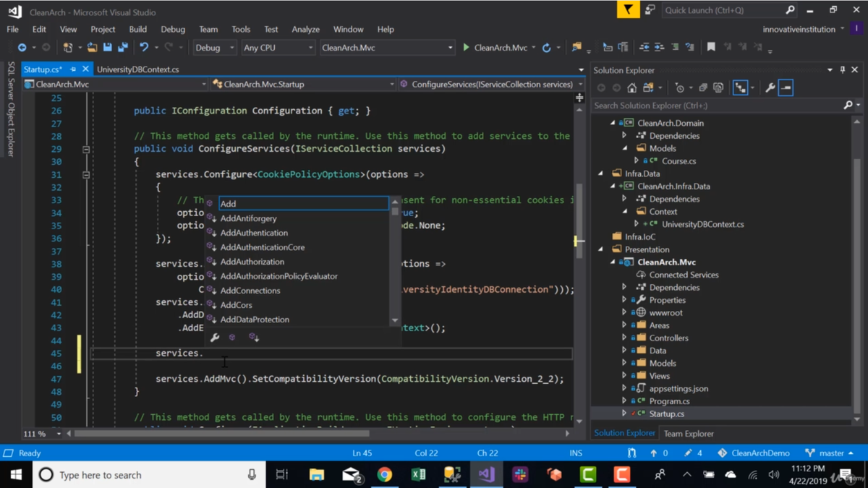
Task: Open the Build menu
Action: 137,30
